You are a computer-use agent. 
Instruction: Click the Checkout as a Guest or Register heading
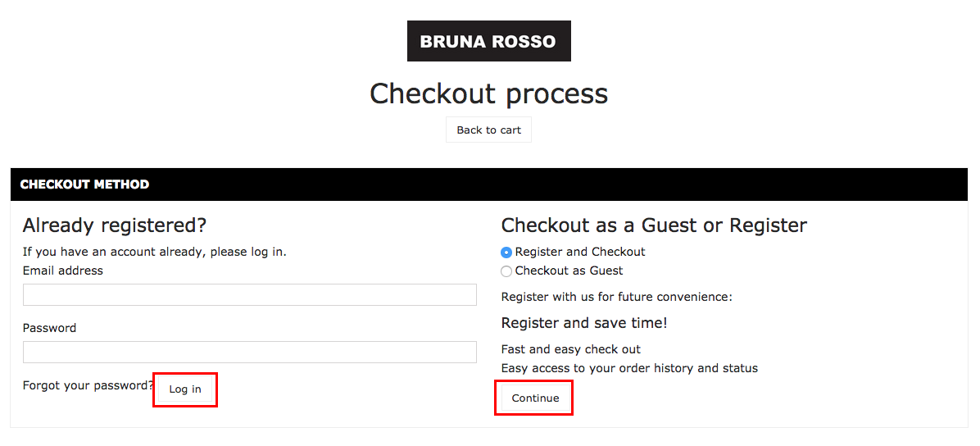tap(655, 225)
